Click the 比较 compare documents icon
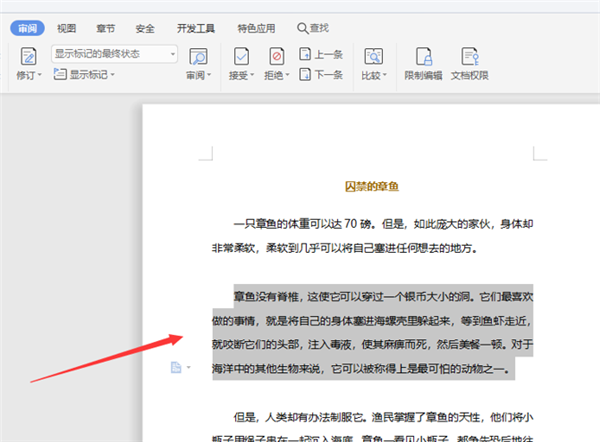This screenshot has width=600, height=442. [x=374, y=56]
